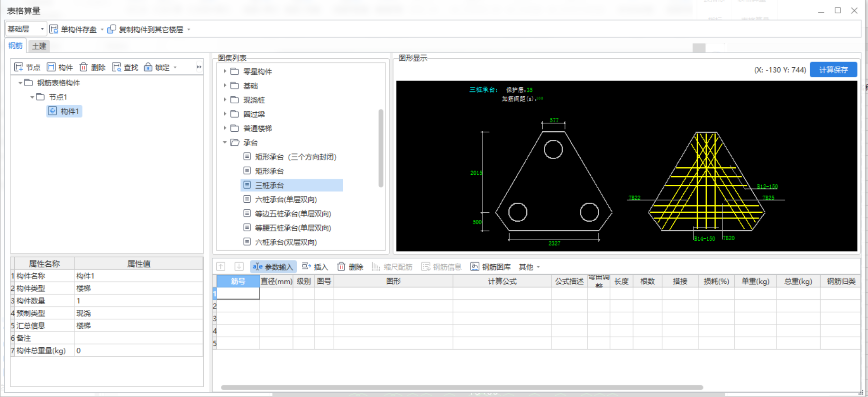Expand the 基础 folder

[225, 85]
